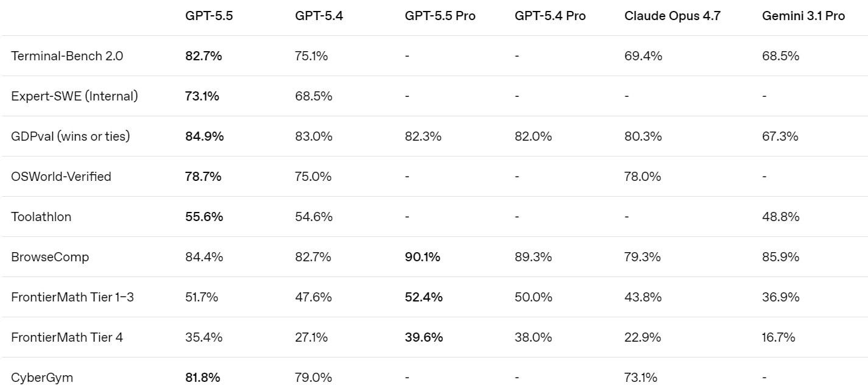Image resolution: width=868 pixels, height=391 pixels.
Task: Click the Claude Opus 4.7 column header
Action: [672, 16]
